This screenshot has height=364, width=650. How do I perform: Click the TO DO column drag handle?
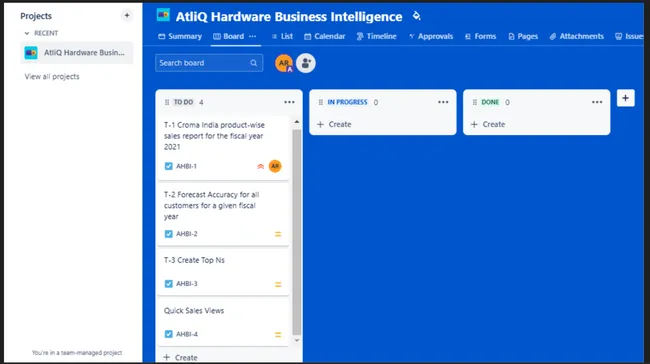pos(167,102)
